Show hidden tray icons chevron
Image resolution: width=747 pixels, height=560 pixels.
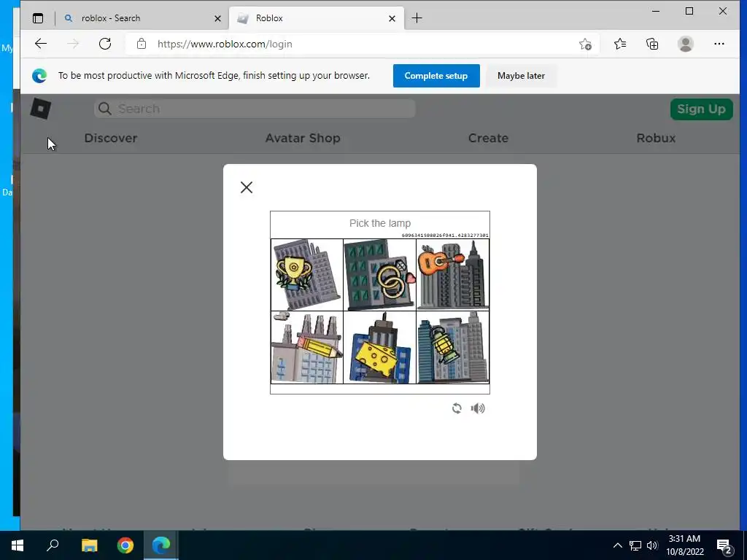point(617,545)
